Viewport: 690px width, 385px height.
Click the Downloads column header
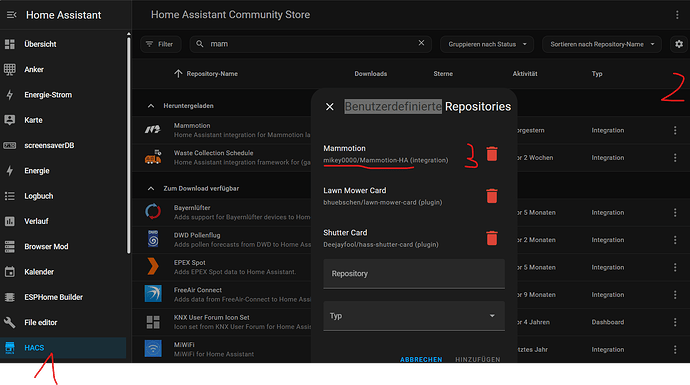click(371, 73)
